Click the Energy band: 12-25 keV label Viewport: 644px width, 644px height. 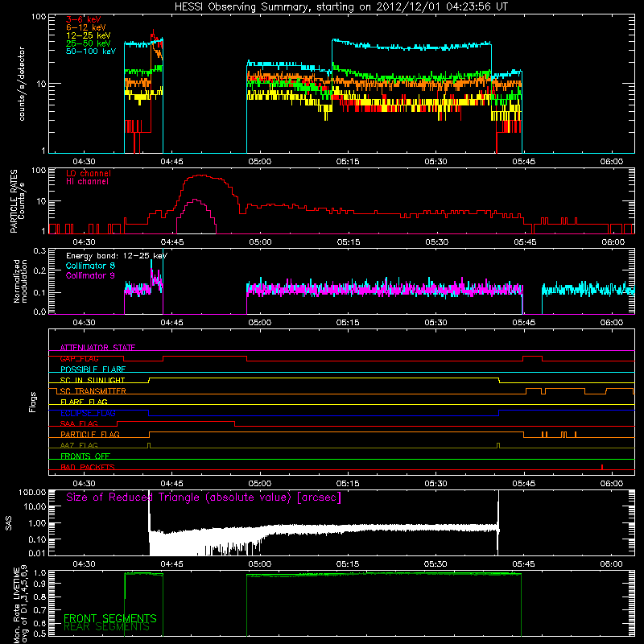click(x=117, y=256)
